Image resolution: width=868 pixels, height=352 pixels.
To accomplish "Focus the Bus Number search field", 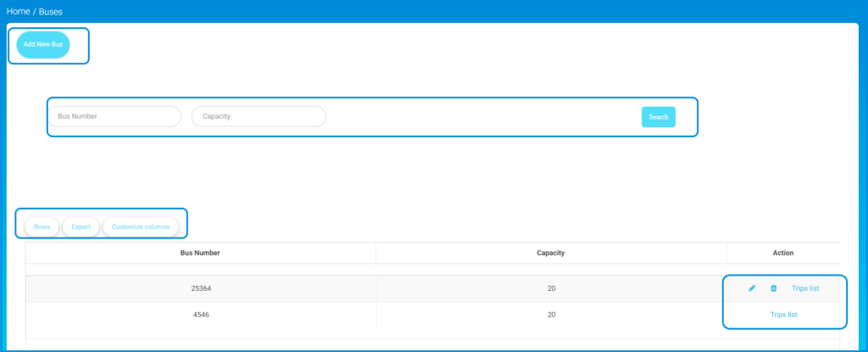I will coord(114,116).
